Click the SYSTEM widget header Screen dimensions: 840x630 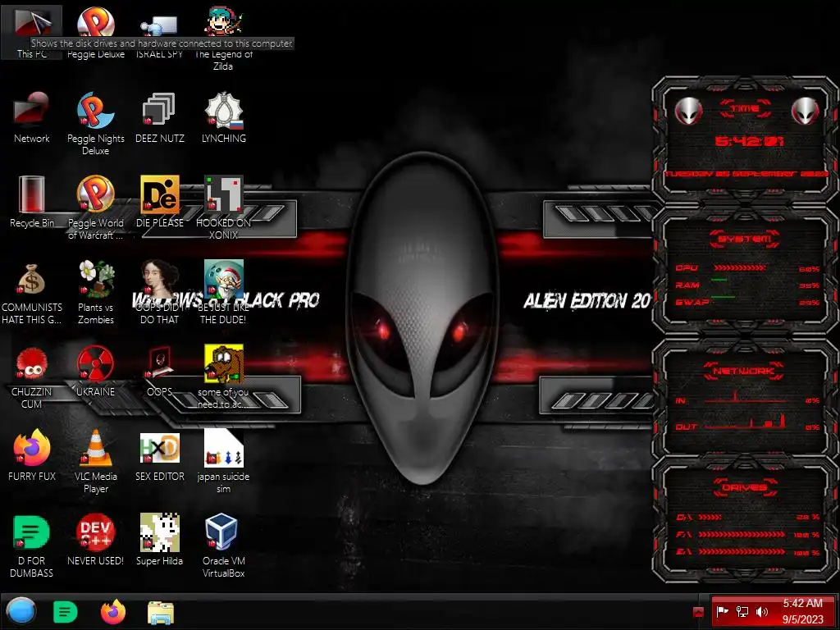click(745, 239)
